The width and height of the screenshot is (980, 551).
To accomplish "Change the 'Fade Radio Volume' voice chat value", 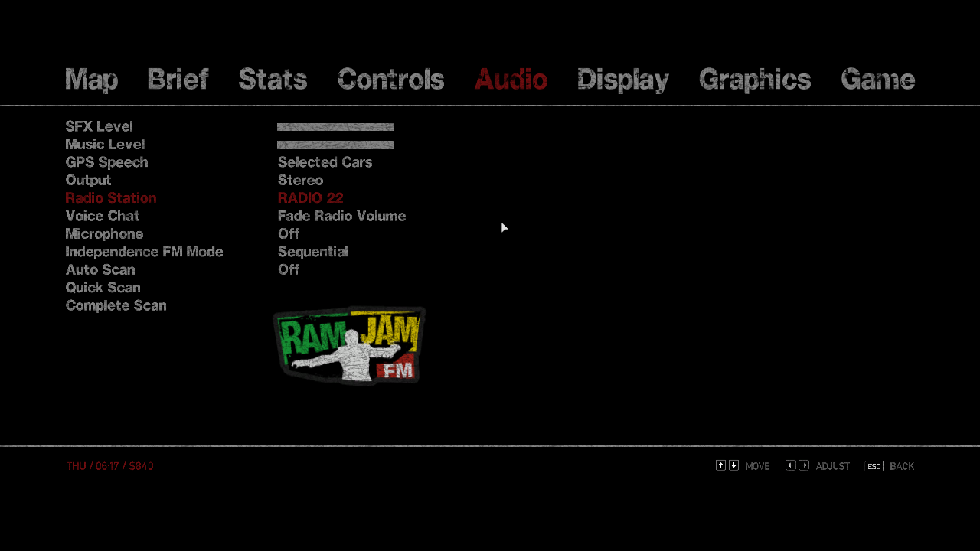I will [x=342, y=216].
